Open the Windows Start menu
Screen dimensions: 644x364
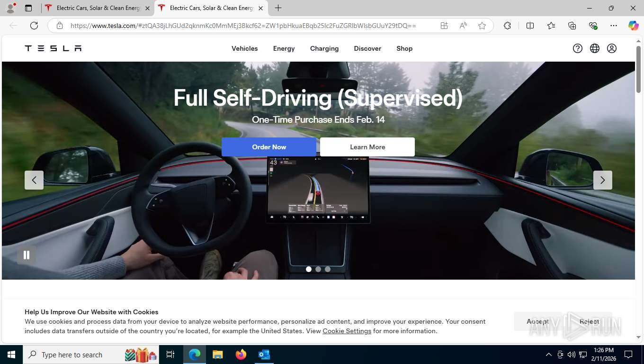[x=11, y=355]
